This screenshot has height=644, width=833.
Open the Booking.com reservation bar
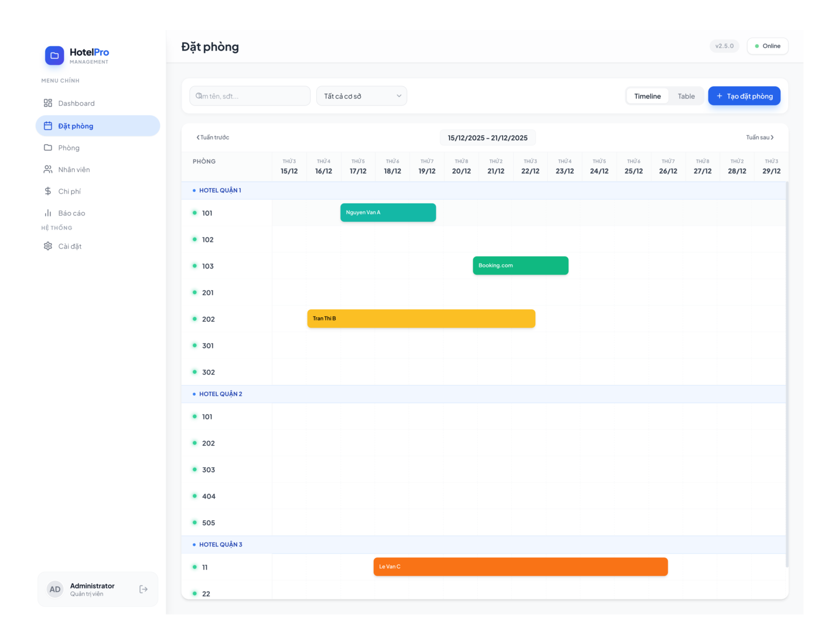pyautogui.click(x=521, y=265)
